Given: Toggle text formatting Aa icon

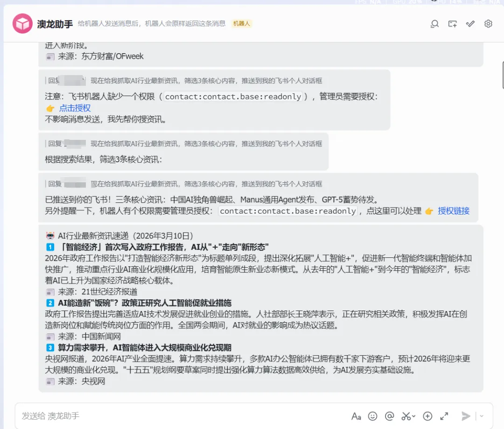Looking at the screenshot, I should point(356,416).
